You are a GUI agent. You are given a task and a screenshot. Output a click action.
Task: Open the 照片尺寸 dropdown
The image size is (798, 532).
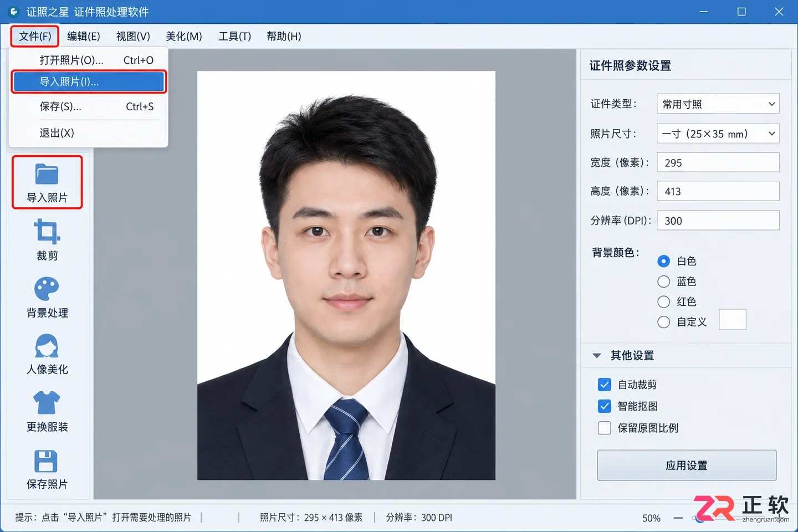(x=718, y=134)
